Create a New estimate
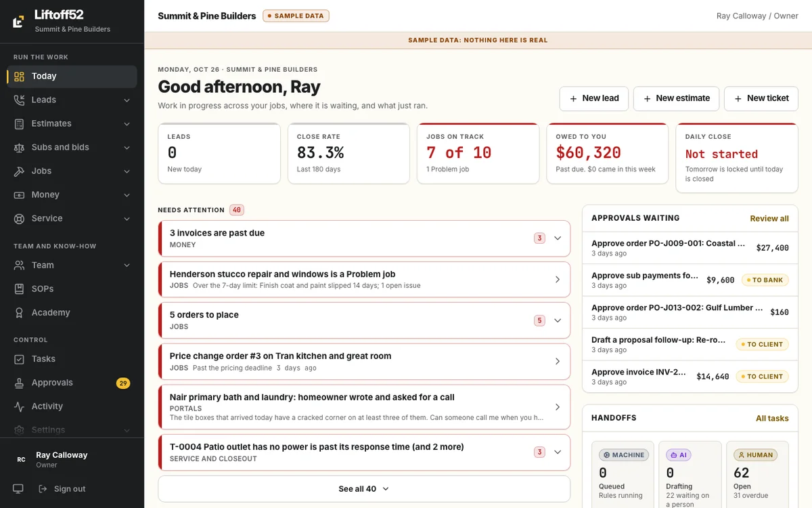The height and width of the screenshot is (508, 812). (x=676, y=99)
